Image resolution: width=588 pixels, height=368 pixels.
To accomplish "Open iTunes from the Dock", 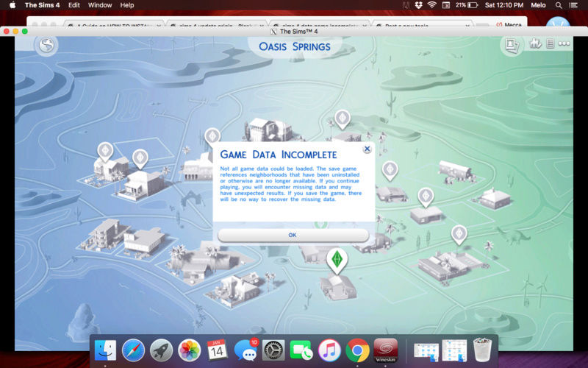I will pos(329,350).
